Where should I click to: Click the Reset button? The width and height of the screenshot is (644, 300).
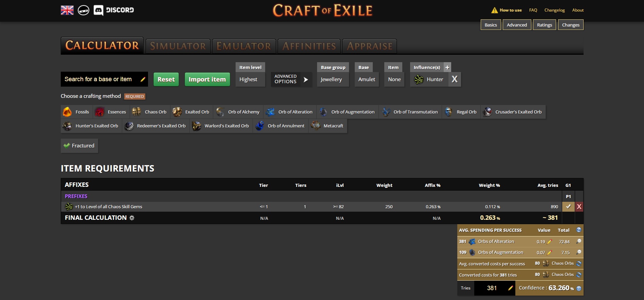coord(166,80)
